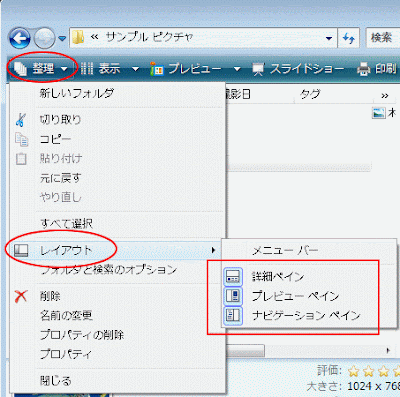
Task: Click the refresh button beside address bar
Action: coord(349,38)
